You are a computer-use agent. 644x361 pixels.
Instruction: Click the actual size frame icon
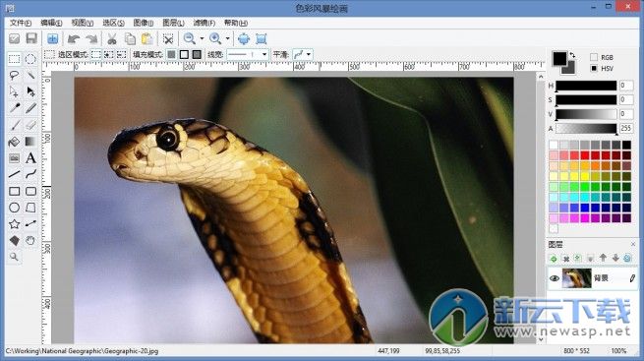[262, 39]
